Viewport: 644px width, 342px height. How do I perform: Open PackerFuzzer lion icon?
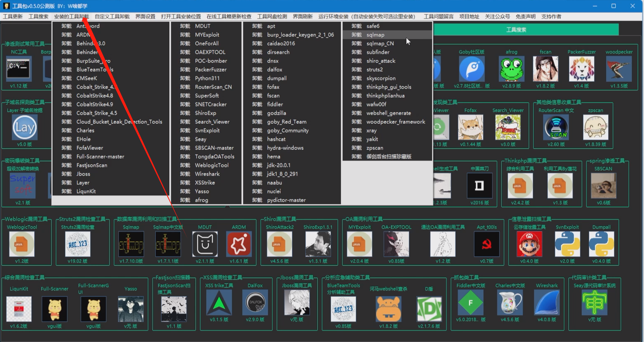click(x=581, y=69)
